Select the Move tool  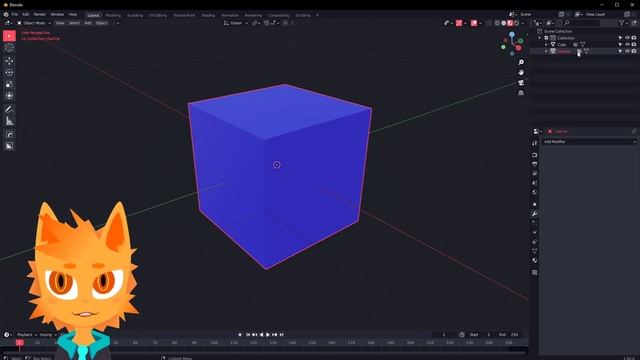(9, 61)
